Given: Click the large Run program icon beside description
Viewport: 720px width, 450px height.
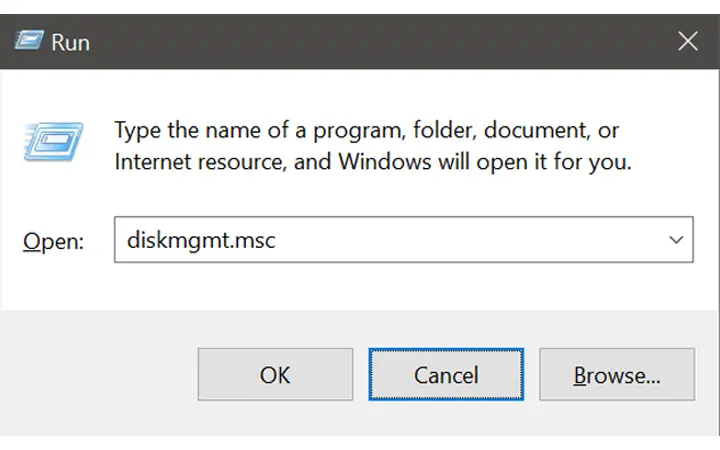Looking at the screenshot, I should point(53,142).
